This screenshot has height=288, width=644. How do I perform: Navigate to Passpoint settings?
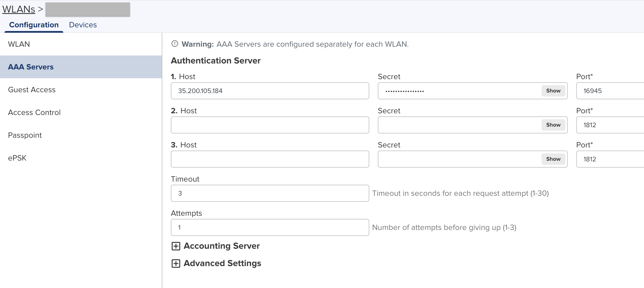click(x=25, y=135)
